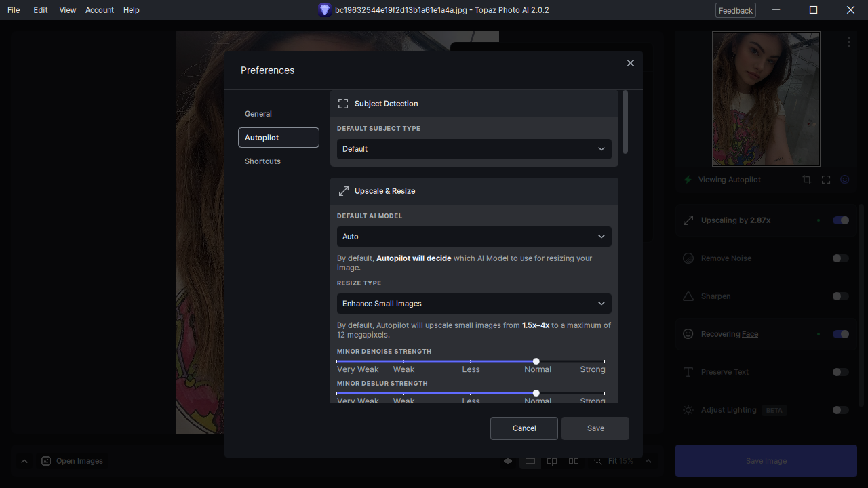Toggle the Remove Noise switch
This screenshot has height=488, width=868.
841,258
